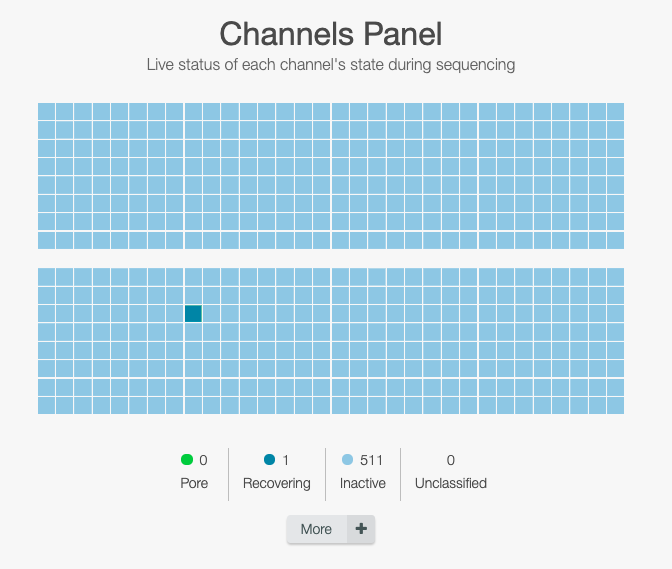Select top-left channel in upper grid block

pyautogui.click(x=46, y=111)
